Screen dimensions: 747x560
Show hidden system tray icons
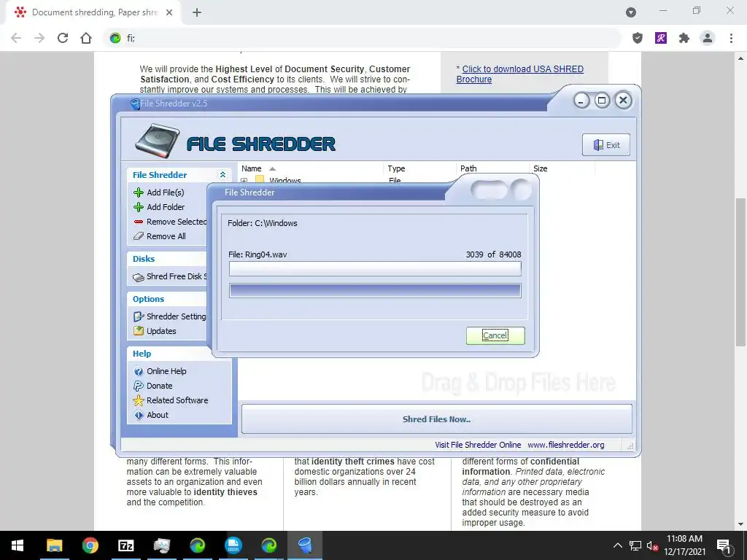[617, 545]
